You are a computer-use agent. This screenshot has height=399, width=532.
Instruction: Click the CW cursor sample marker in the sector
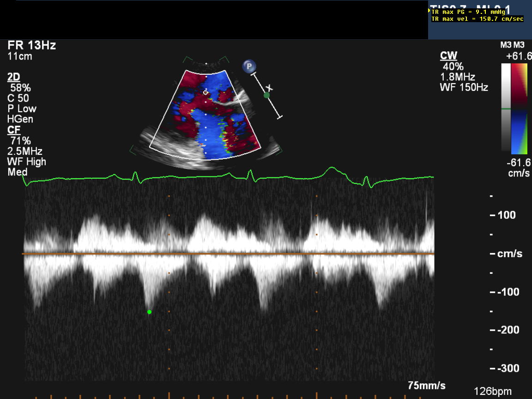pos(206,92)
